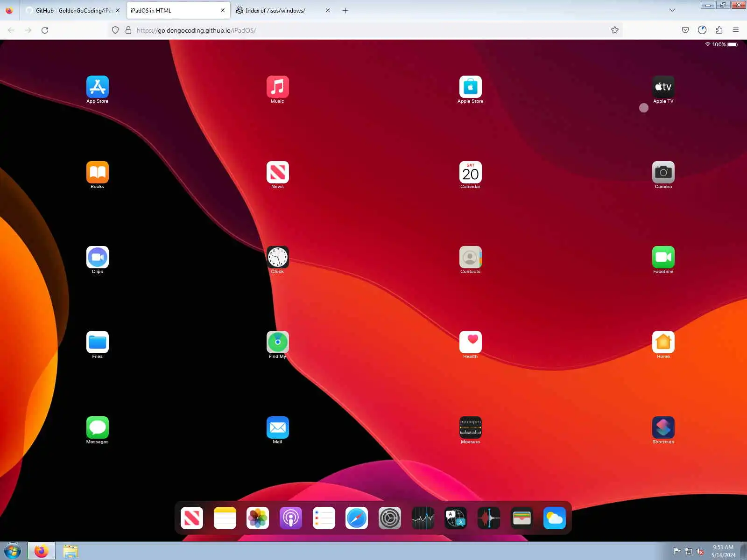View site security lock information

[128, 30]
